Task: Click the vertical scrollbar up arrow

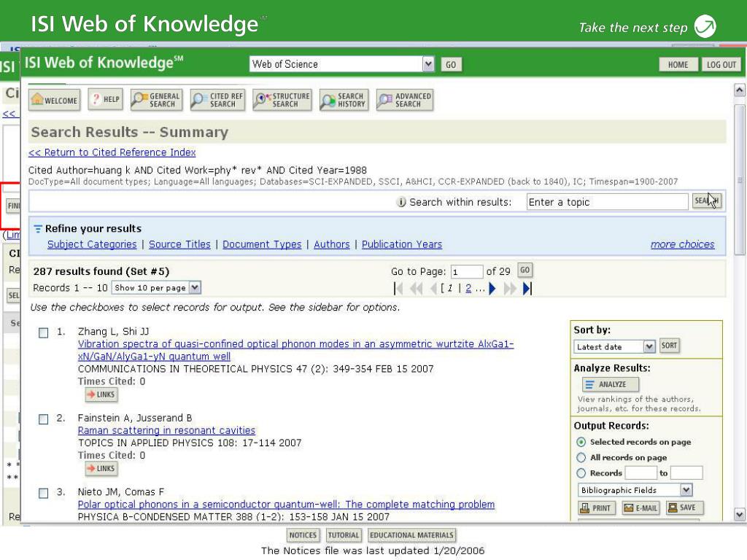Action: pyautogui.click(x=739, y=90)
